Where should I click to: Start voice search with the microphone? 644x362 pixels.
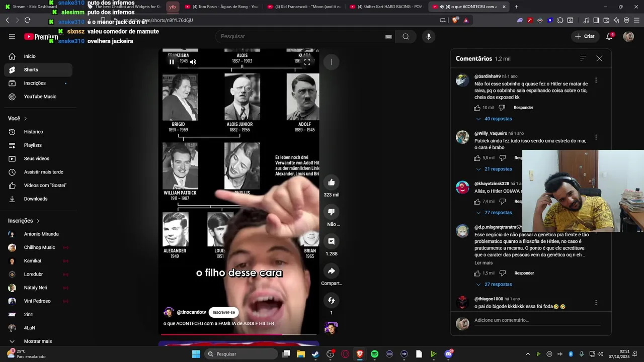pos(429,36)
